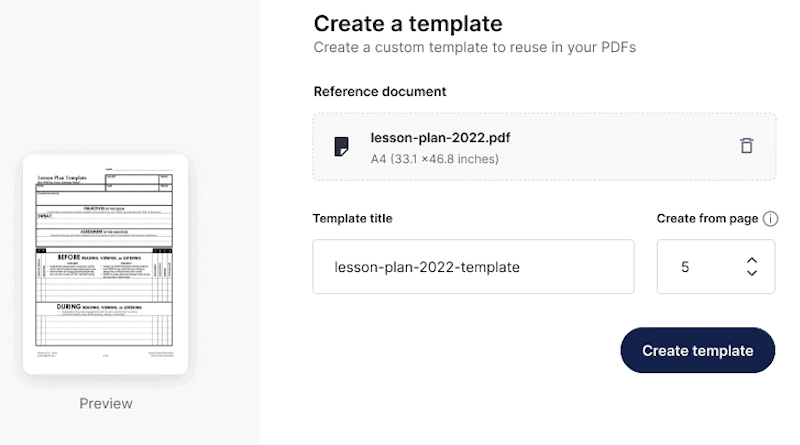
Task: Show info about Create from page
Action: pos(770,219)
